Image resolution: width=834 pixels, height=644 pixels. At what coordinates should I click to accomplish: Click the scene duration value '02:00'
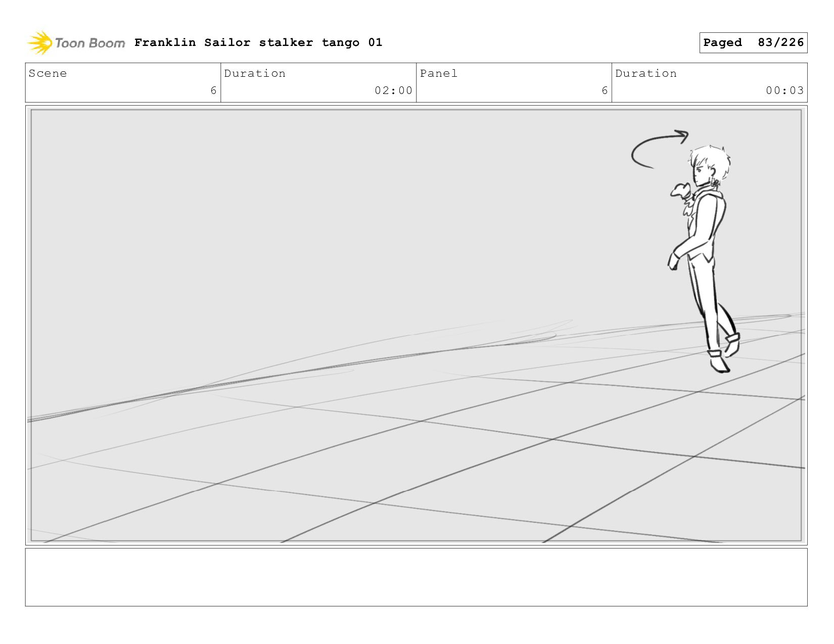coord(393,90)
